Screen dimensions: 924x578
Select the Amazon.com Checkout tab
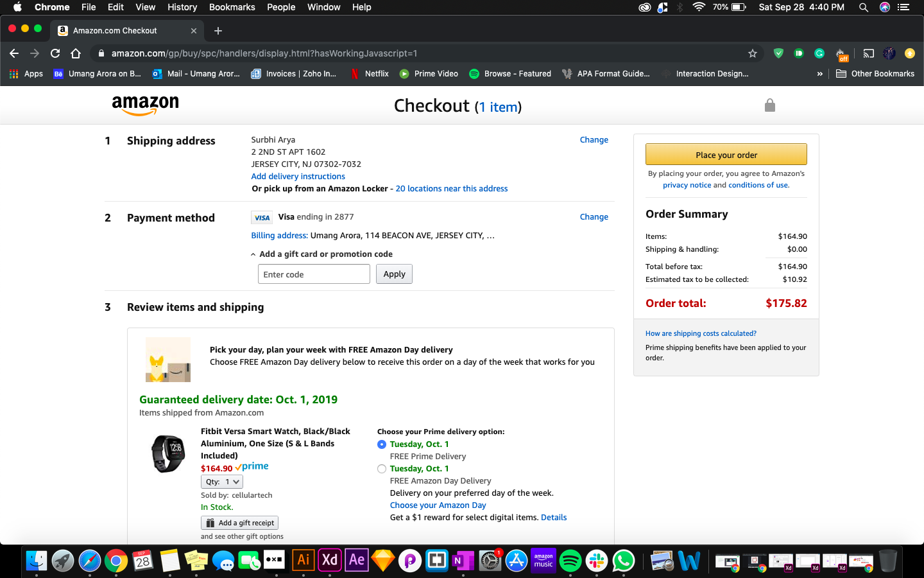127,31
